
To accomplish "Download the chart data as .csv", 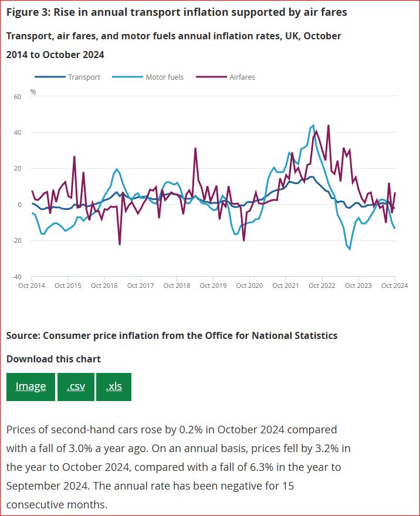I will (76, 386).
